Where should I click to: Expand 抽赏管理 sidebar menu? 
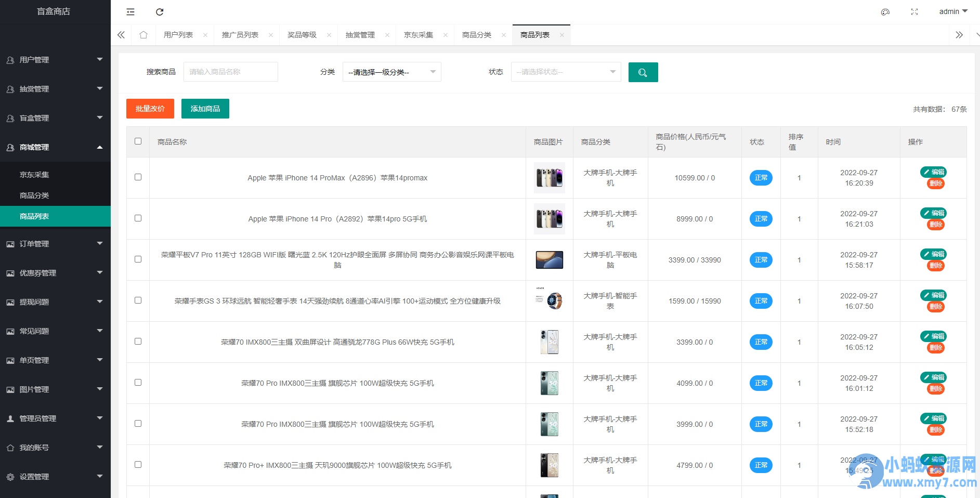(55, 89)
